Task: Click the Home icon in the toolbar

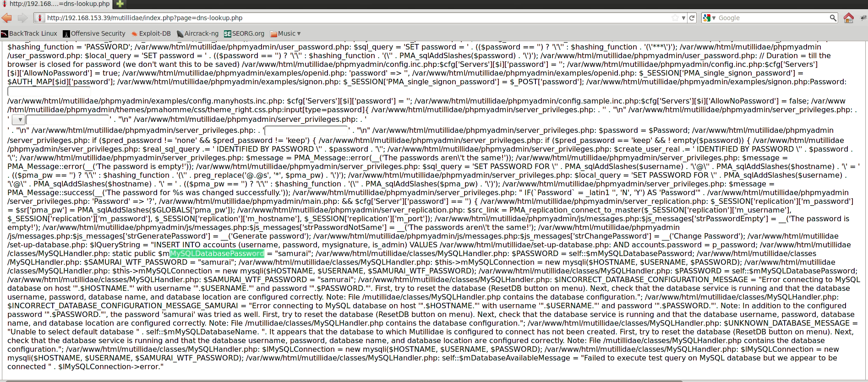Action: 848,18
